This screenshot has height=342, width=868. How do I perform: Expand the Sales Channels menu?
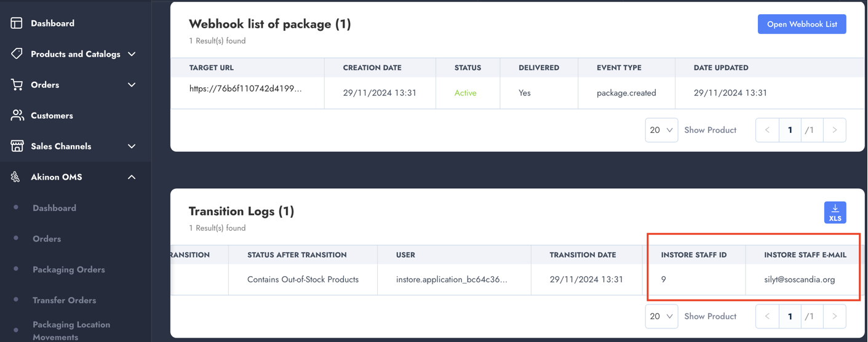pos(132,146)
